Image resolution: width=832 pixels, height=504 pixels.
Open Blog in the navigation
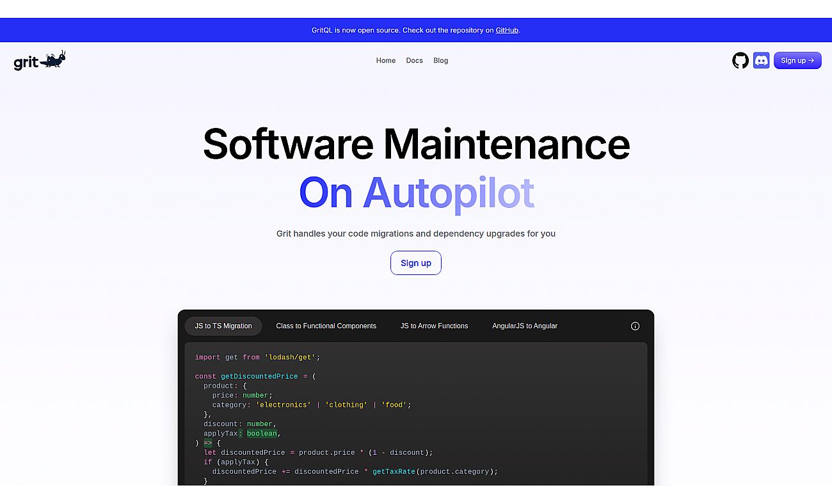pos(441,61)
